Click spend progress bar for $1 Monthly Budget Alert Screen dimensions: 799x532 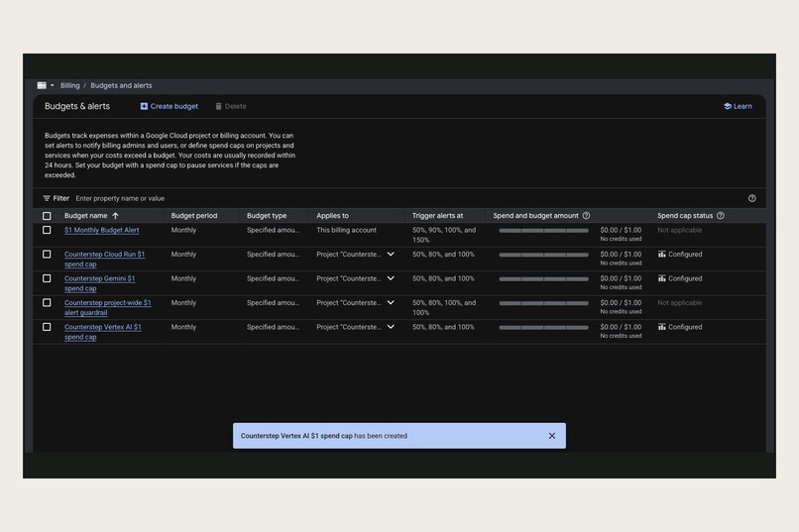[x=543, y=231]
